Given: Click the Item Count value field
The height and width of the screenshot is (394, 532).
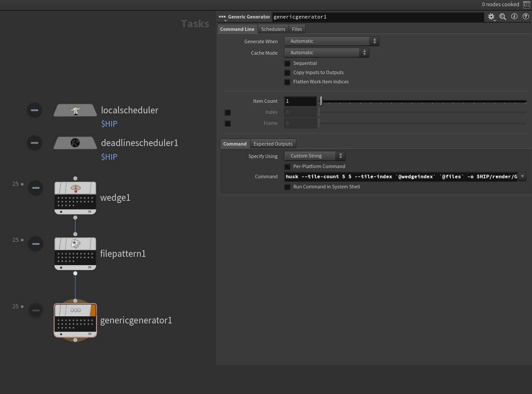Looking at the screenshot, I should [x=300, y=101].
